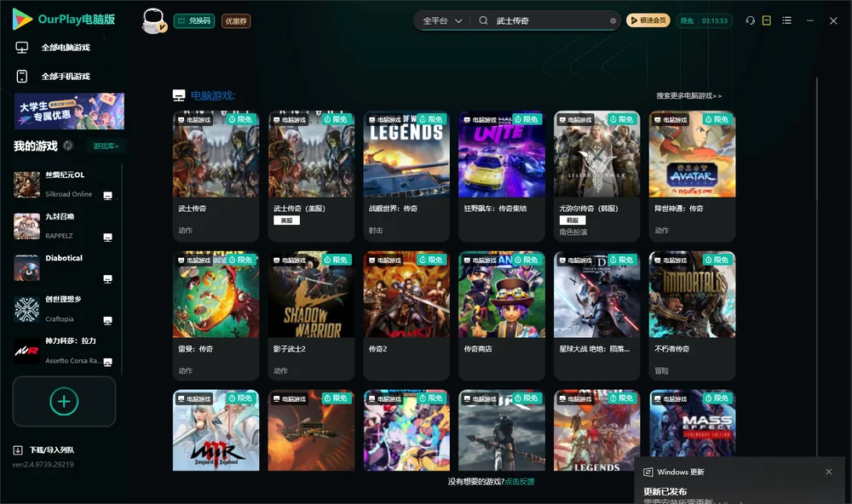Close the Windows 更新 notification
This screenshot has width=852, height=504.
coord(829,472)
